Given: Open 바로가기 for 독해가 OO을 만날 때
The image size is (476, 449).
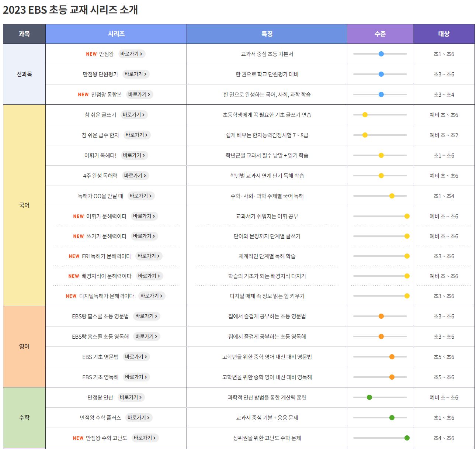Looking at the screenshot, I should (141, 196).
